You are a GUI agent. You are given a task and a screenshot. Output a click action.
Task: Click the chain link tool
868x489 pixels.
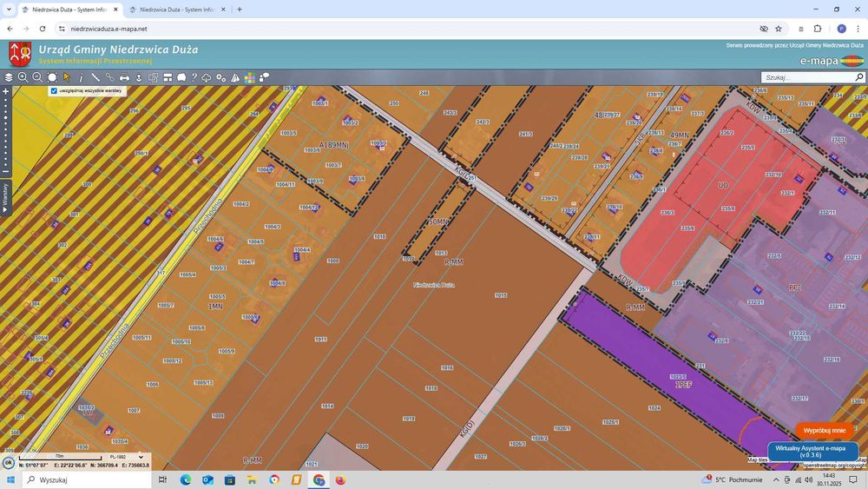(109, 77)
